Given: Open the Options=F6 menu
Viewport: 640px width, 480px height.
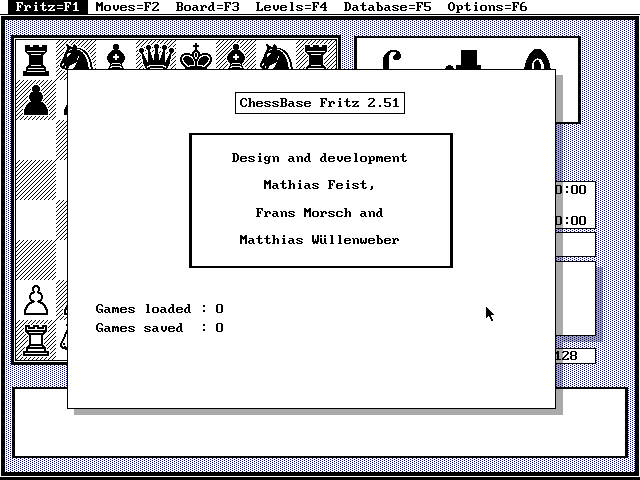Looking at the screenshot, I should (x=487, y=7).
